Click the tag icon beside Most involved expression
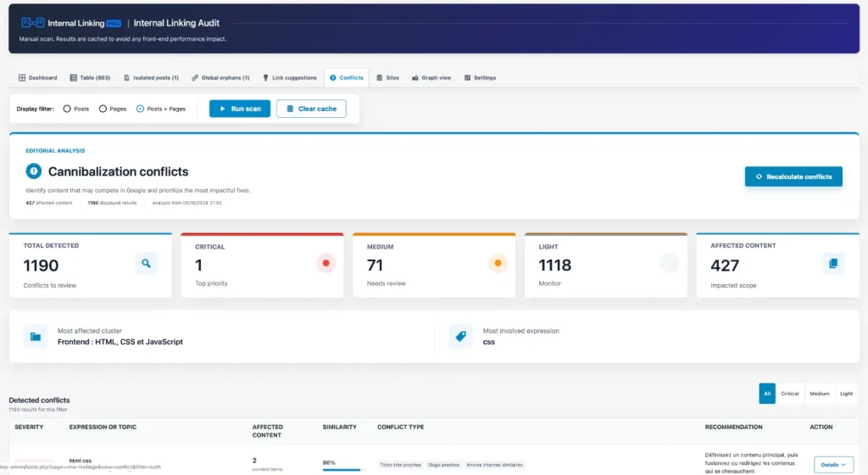This screenshot has height=475, width=868. (x=460, y=337)
